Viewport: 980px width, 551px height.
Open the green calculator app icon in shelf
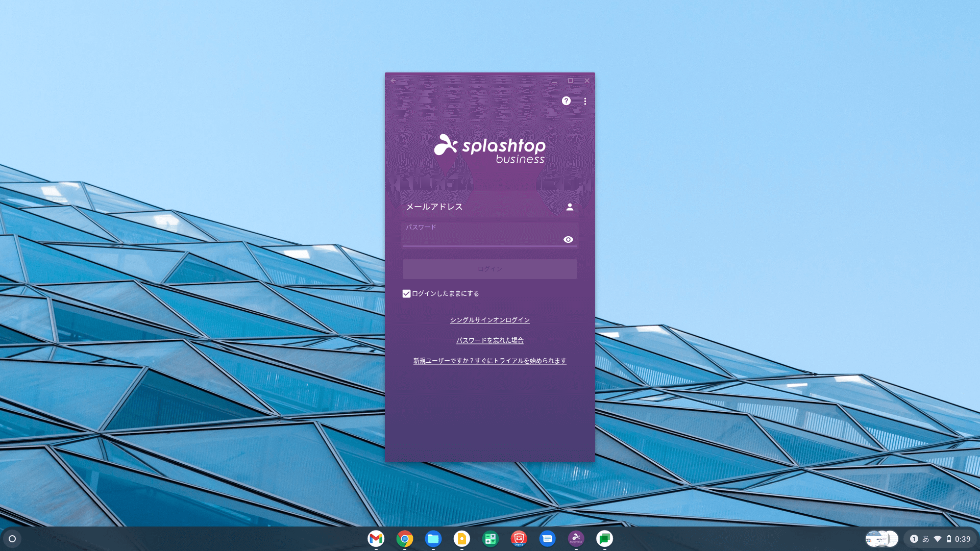(x=491, y=539)
